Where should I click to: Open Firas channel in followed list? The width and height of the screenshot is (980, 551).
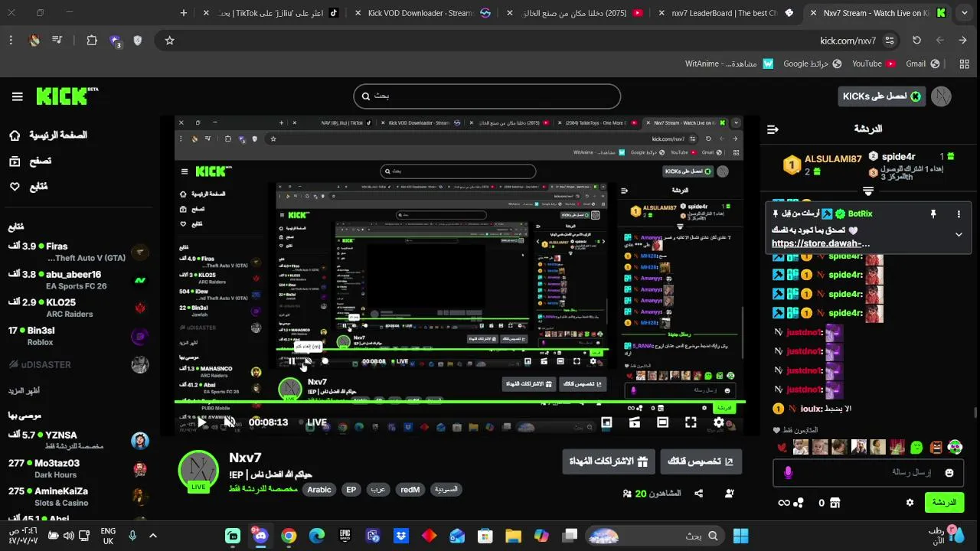pyautogui.click(x=77, y=252)
